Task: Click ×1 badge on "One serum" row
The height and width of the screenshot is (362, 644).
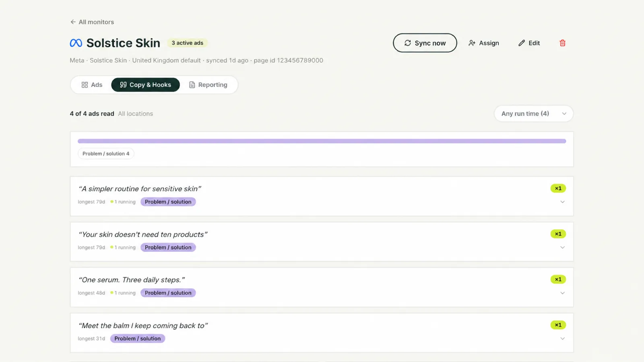Action: coord(558,279)
